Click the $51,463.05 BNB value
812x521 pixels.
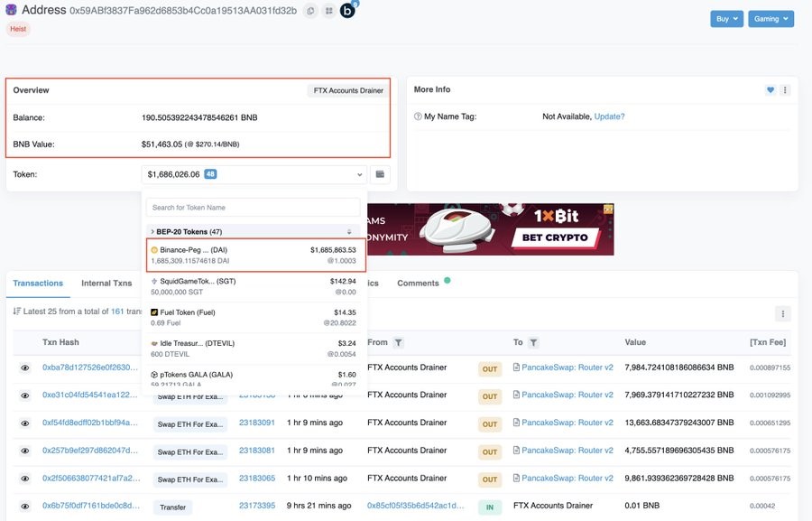pyautogui.click(x=161, y=144)
